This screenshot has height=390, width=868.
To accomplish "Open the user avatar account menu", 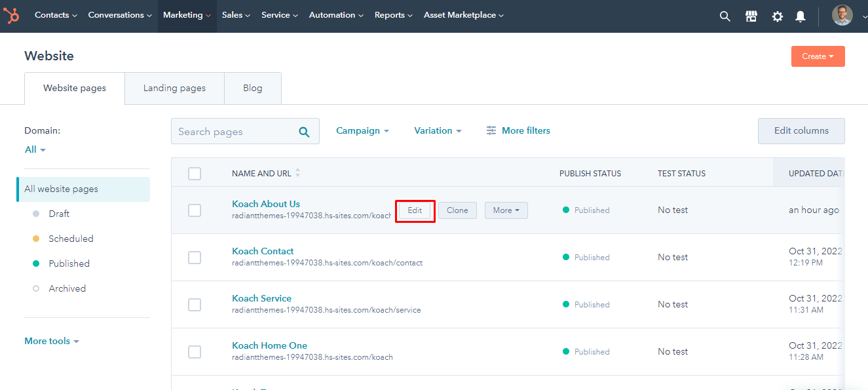I will coord(842,15).
